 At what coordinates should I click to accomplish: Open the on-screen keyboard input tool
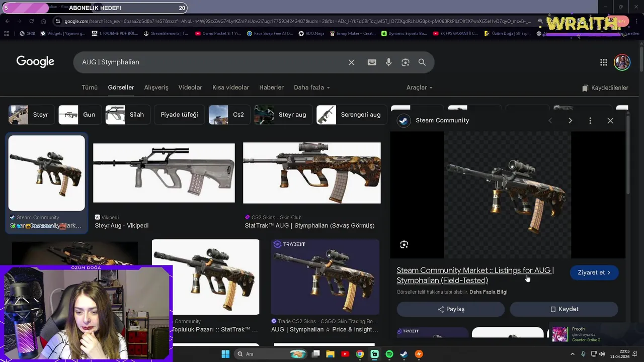(372, 62)
